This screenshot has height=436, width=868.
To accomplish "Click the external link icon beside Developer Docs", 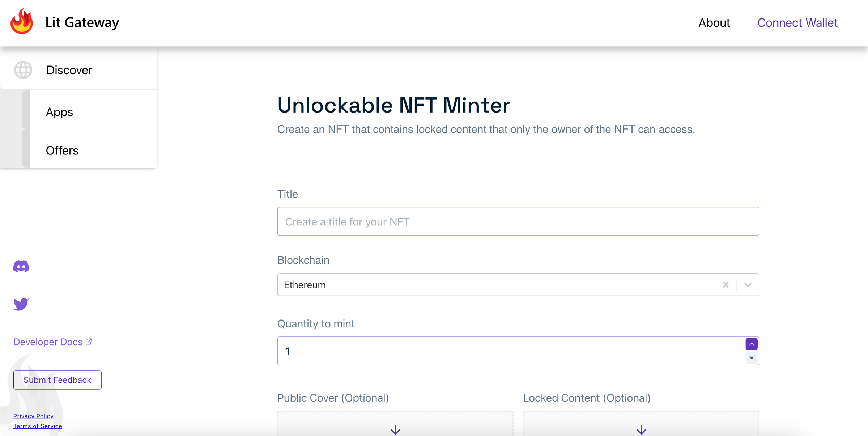I will tap(88, 341).
